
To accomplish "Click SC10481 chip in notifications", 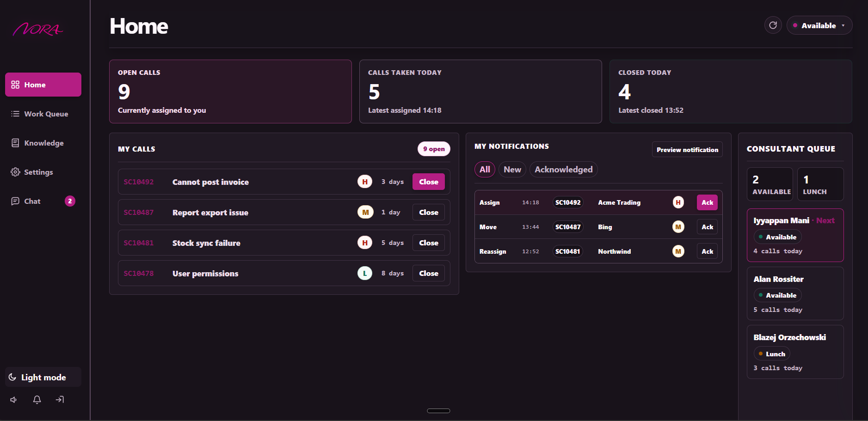I will 568,251.
